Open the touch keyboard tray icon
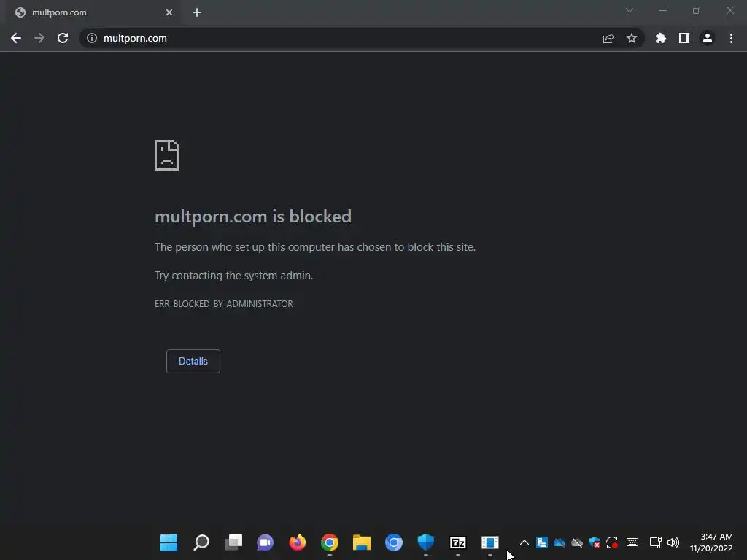Screen dimensions: 747x560 632,542
